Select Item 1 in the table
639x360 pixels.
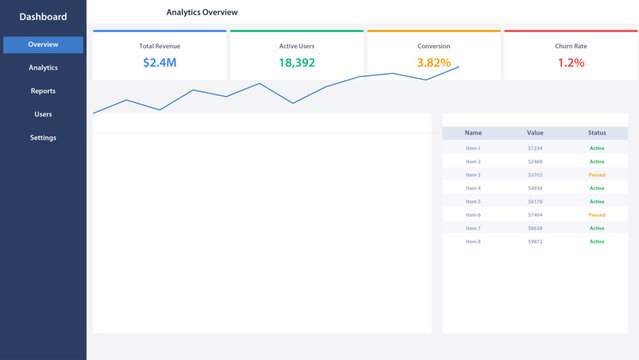pos(473,148)
